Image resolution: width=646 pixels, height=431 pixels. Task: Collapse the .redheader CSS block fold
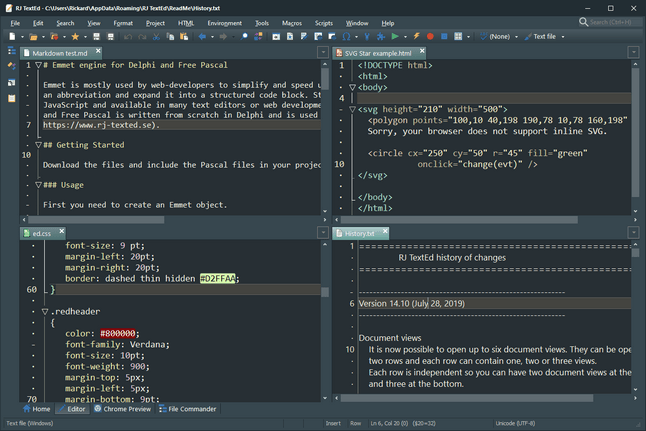point(45,311)
